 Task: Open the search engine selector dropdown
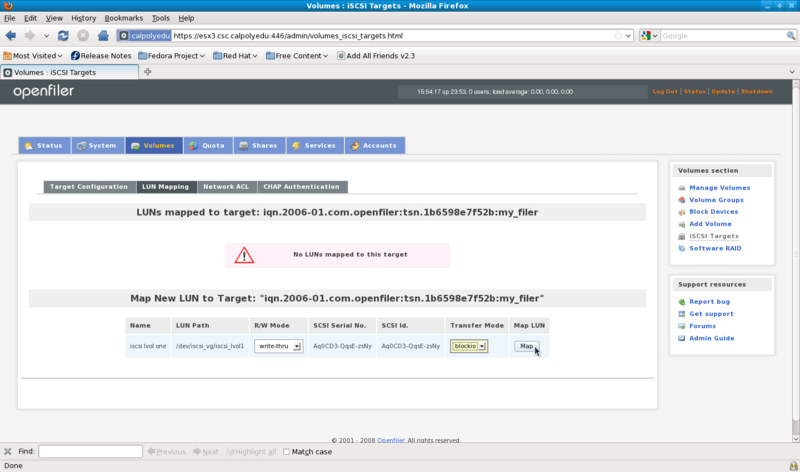649,36
